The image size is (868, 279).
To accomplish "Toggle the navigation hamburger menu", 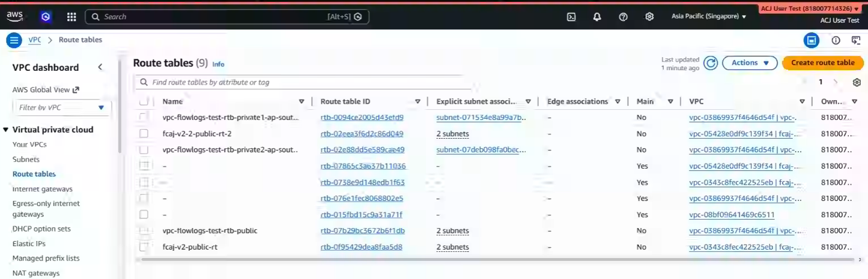I will [x=14, y=40].
